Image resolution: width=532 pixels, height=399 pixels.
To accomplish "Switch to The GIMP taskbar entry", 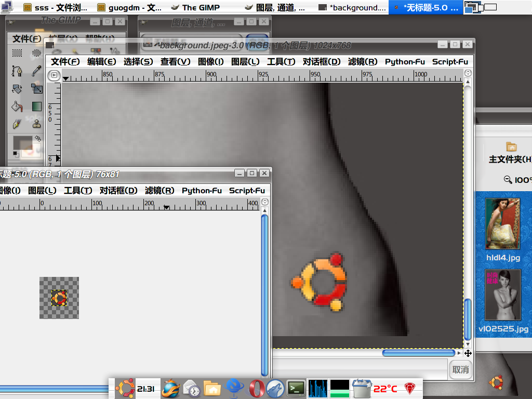I will (x=195, y=7).
